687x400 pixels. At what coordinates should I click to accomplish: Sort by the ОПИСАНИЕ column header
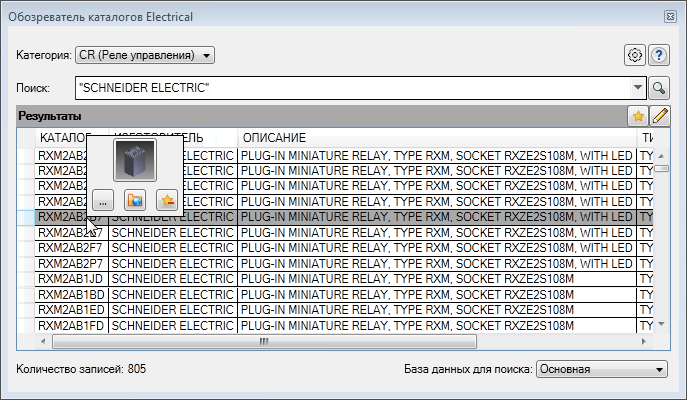437,138
